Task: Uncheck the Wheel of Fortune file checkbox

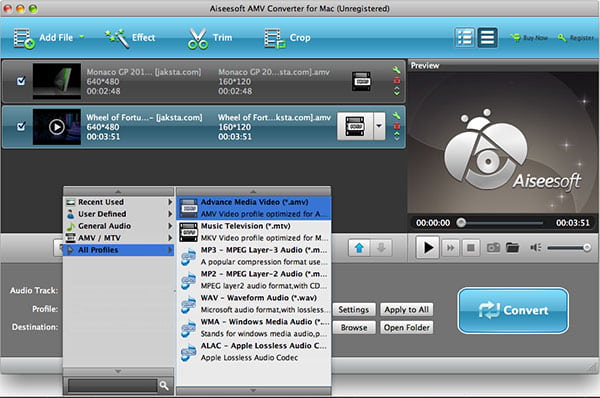Action: coord(21,126)
